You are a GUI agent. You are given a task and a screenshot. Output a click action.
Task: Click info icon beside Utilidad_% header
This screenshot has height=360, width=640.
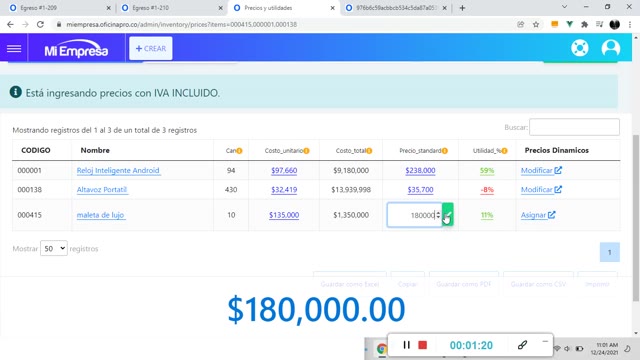click(x=504, y=151)
